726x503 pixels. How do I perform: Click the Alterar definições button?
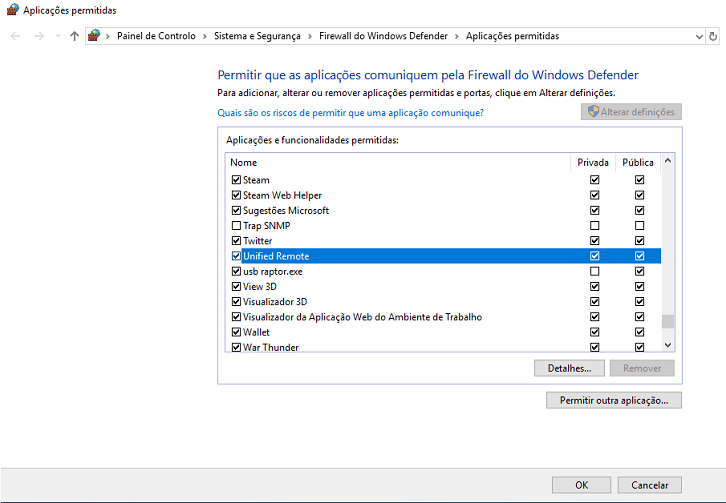click(631, 112)
